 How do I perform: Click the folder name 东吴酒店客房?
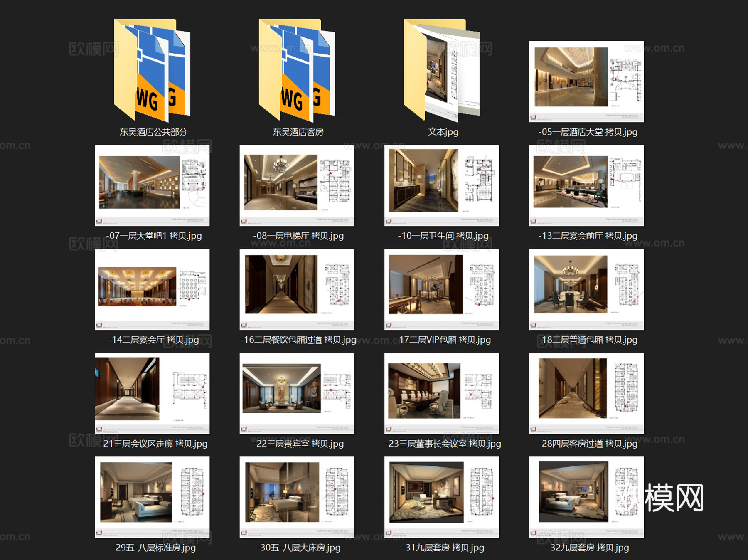click(x=298, y=132)
